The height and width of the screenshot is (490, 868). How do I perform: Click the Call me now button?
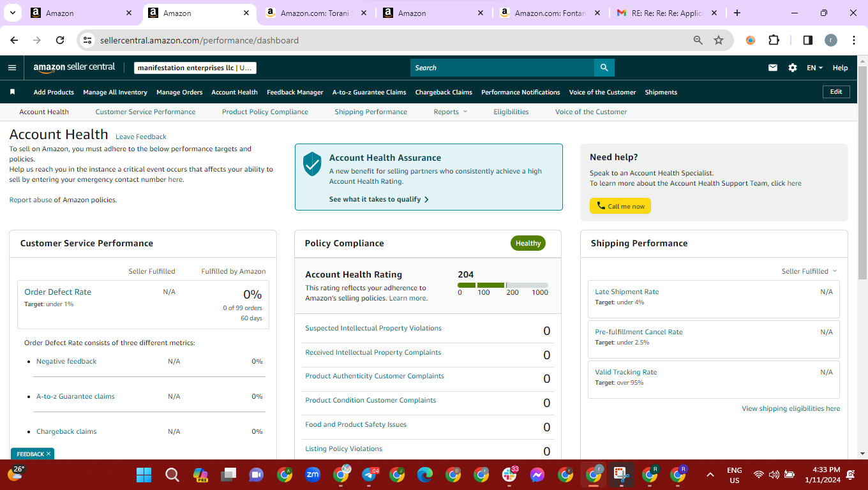click(x=620, y=206)
